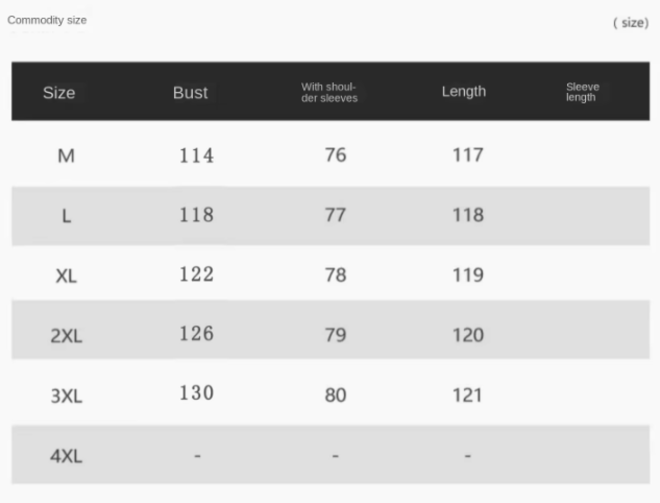Click the XL size row label

[66, 276]
